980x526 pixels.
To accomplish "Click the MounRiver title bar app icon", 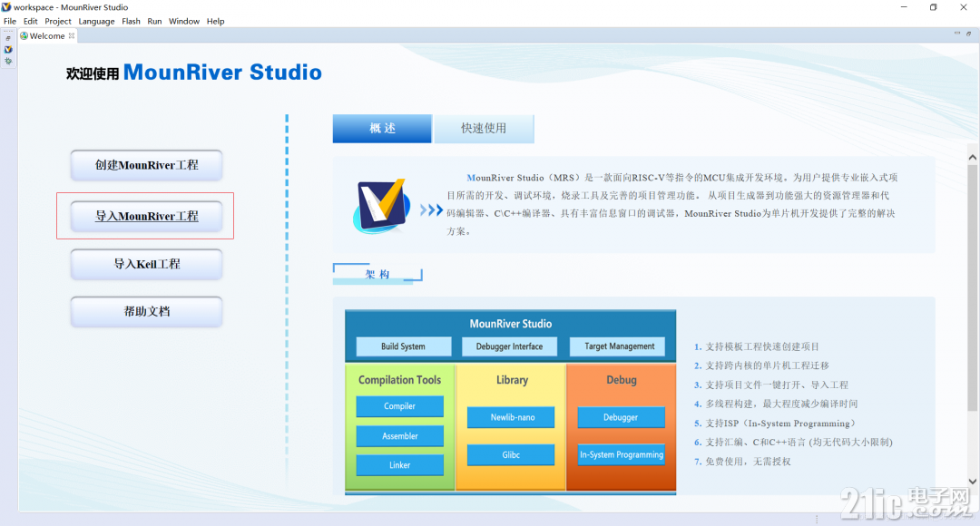I will pos(6,7).
